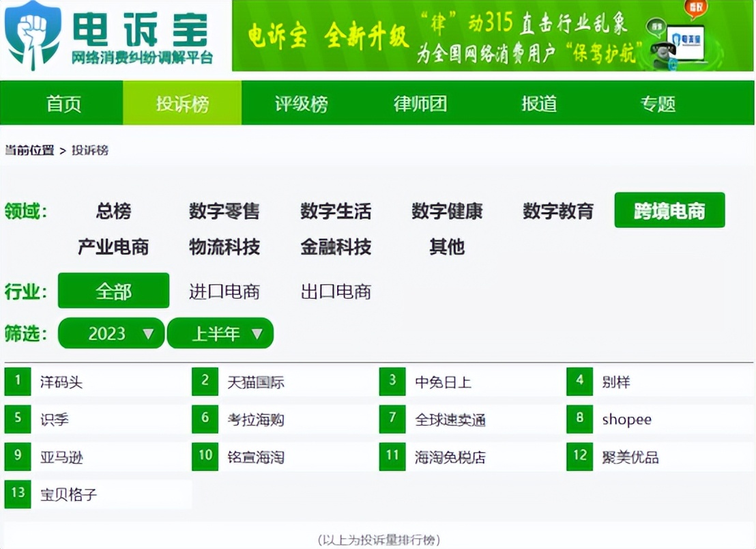Viewport: 756px width, 549px height.
Task: Open rank 8 entry shopee
Action: [x=626, y=419]
